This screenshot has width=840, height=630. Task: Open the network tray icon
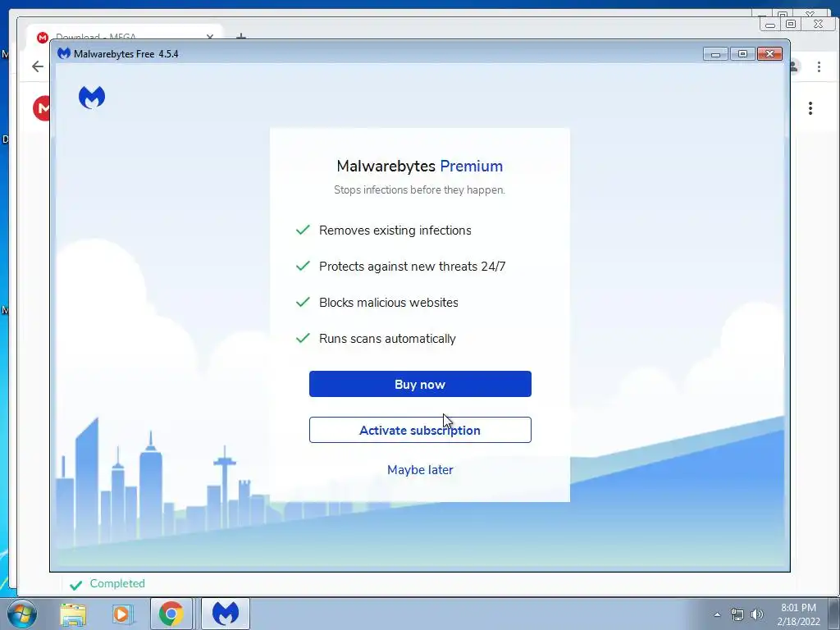pos(737,614)
